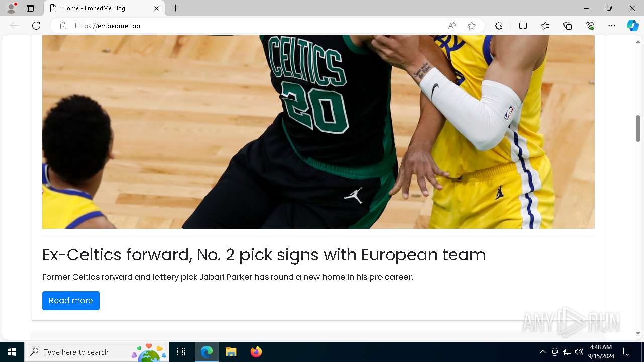
Task: Open the notification center
Action: pyautogui.click(x=627, y=352)
